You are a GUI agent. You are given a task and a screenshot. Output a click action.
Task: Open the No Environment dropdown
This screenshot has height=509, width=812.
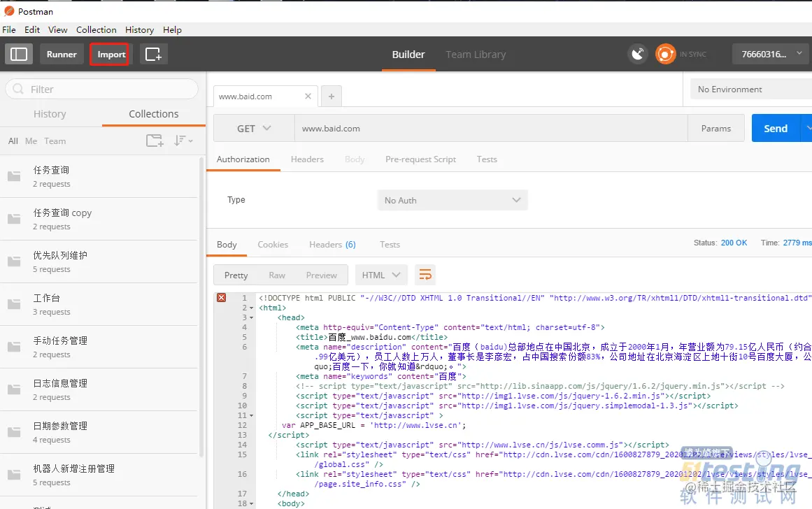point(751,89)
